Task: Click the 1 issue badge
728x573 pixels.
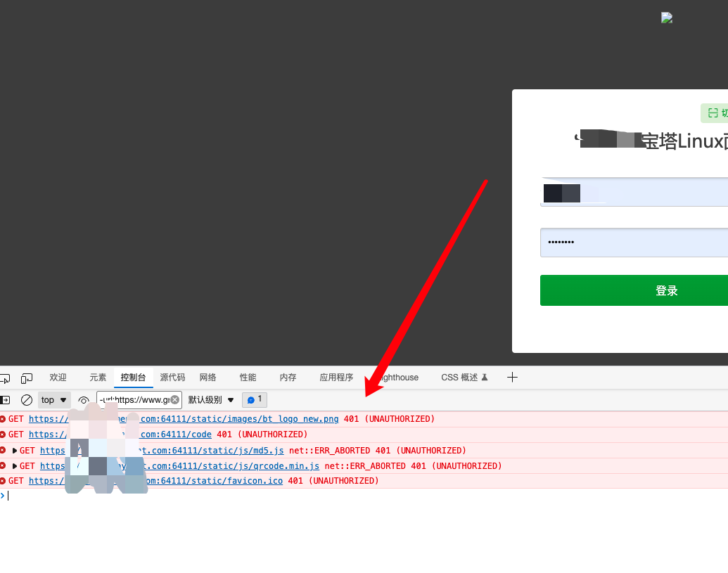Action: point(255,399)
